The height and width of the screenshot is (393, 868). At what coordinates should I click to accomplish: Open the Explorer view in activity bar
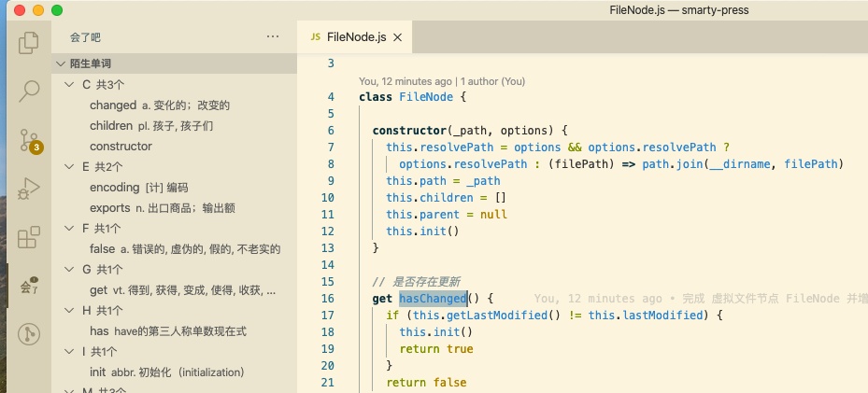pyautogui.click(x=29, y=43)
